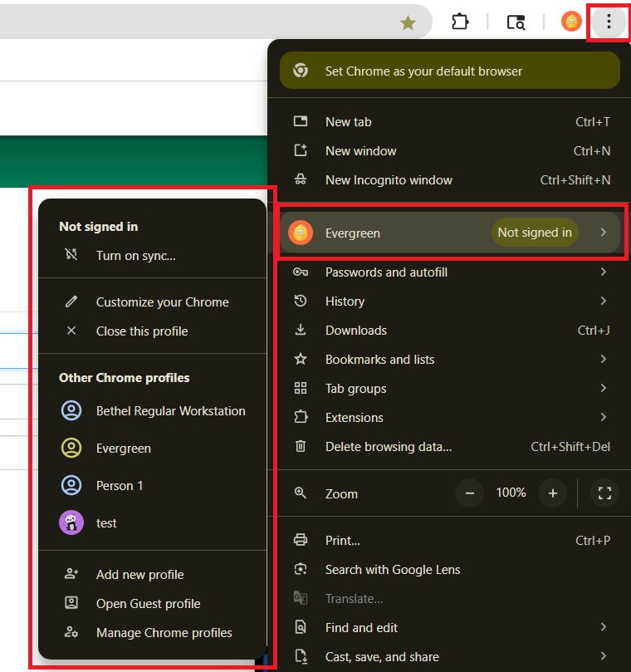
Task: Click the Google Lens camera icon
Action: click(301, 569)
